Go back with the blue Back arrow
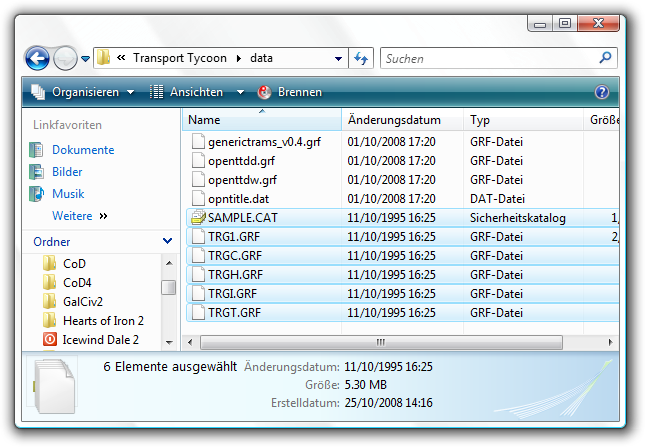The image size is (645, 447). (37, 58)
